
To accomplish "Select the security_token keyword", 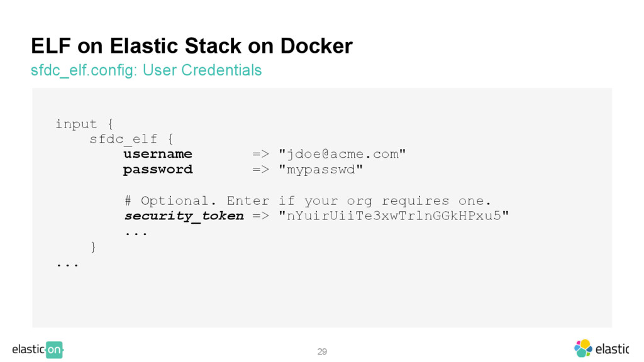I will [184, 216].
